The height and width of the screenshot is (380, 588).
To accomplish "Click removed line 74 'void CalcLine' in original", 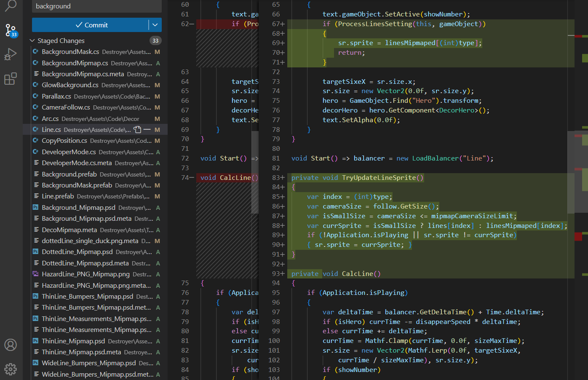I will click(x=227, y=178).
